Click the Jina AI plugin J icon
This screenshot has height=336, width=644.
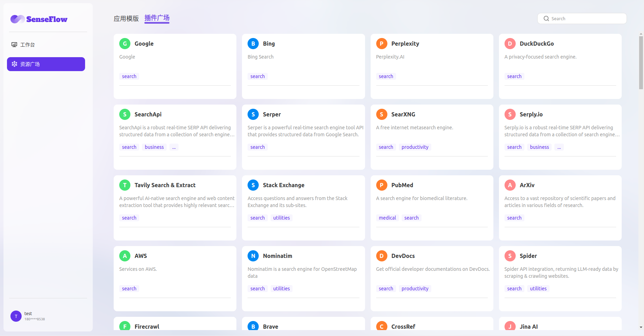coord(510,326)
